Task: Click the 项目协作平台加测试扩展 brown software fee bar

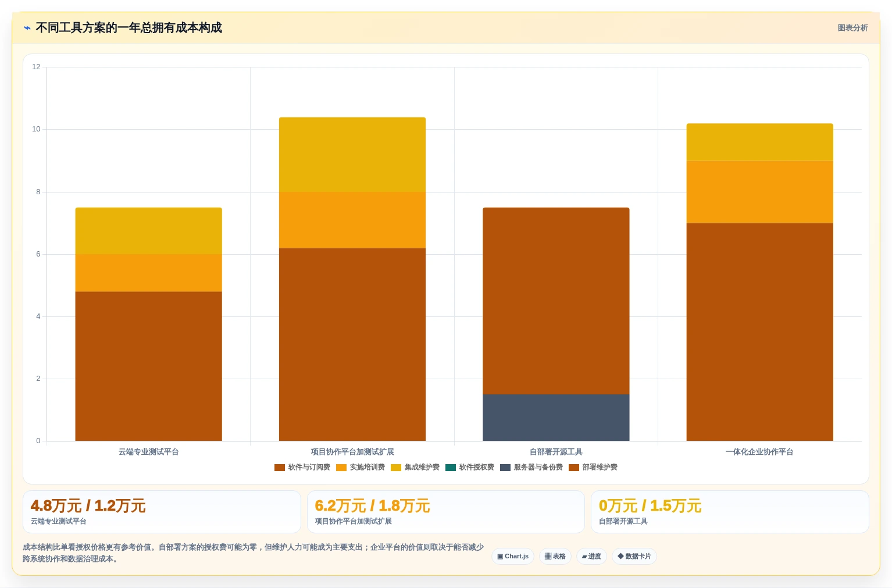Action: [x=352, y=344]
